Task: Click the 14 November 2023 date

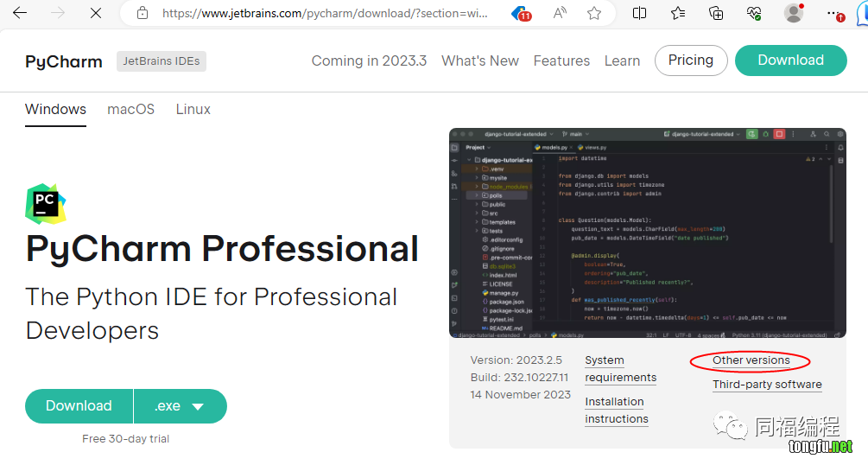Action: pos(520,395)
